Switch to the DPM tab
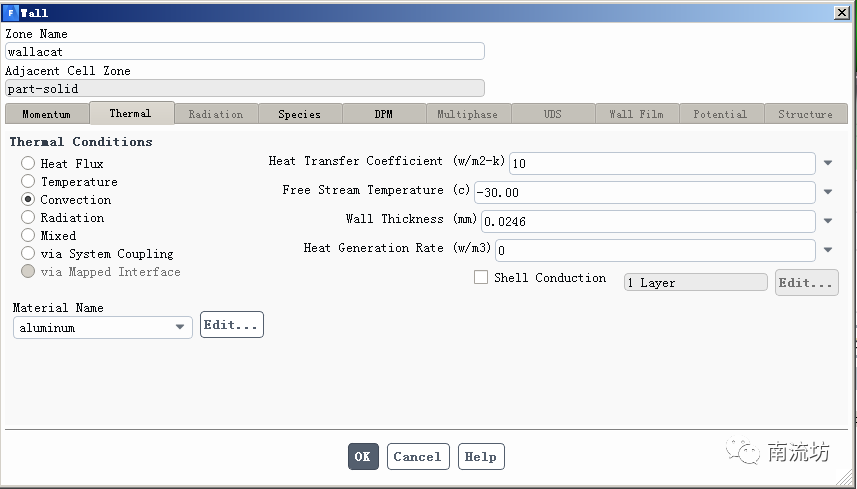 (x=384, y=114)
